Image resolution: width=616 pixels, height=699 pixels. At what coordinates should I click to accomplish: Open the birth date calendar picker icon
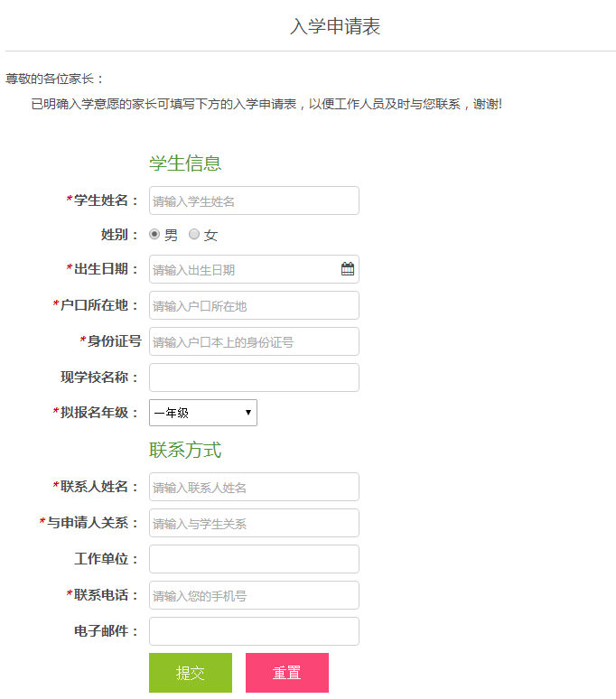[x=347, y=269]
